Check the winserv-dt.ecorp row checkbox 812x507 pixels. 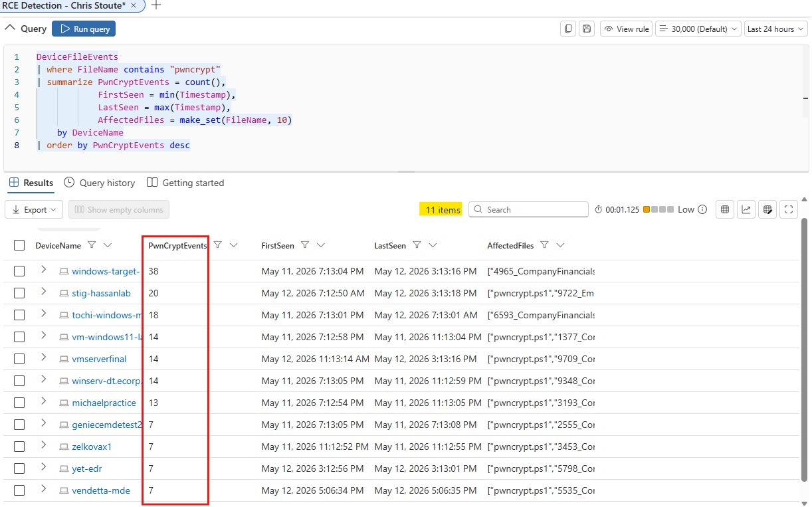tap(19, 381)
